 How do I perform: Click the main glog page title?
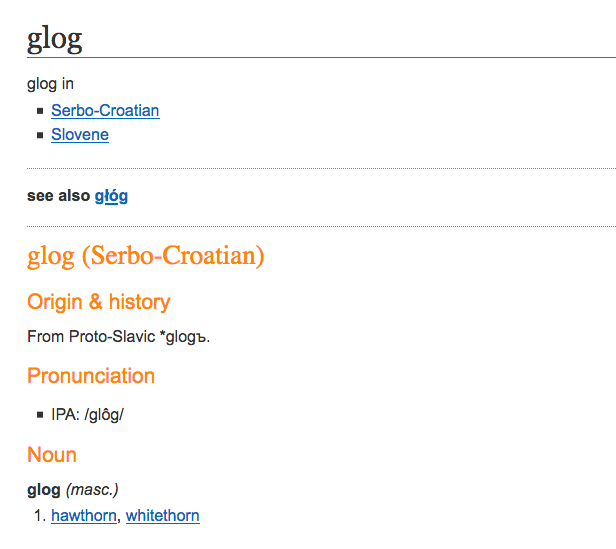click(55, 39)
